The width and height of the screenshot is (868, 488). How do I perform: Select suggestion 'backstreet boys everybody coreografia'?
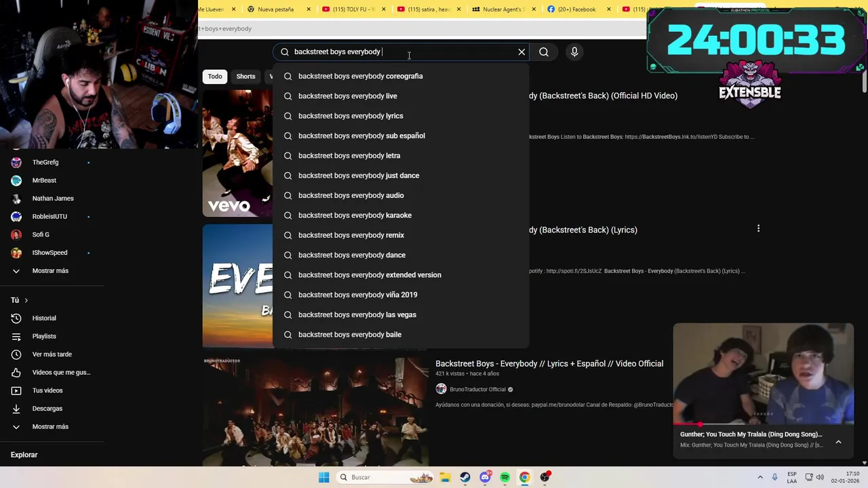(401, 76)
